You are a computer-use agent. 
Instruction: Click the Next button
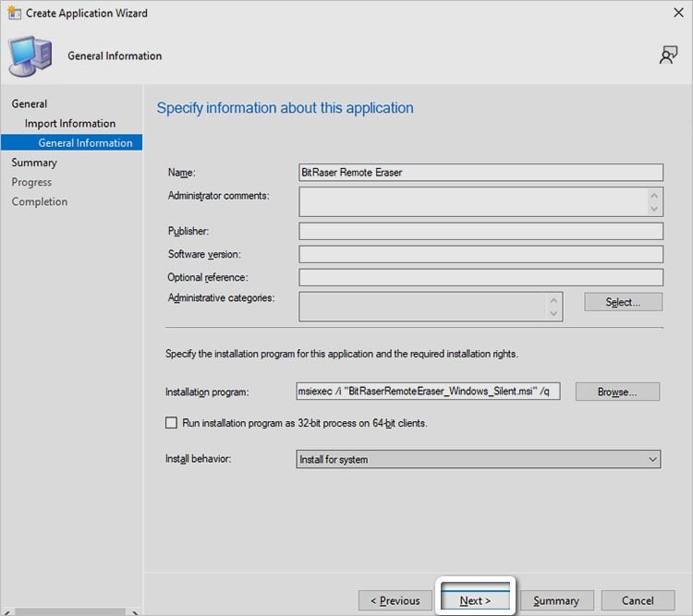(x=475, y=600)
